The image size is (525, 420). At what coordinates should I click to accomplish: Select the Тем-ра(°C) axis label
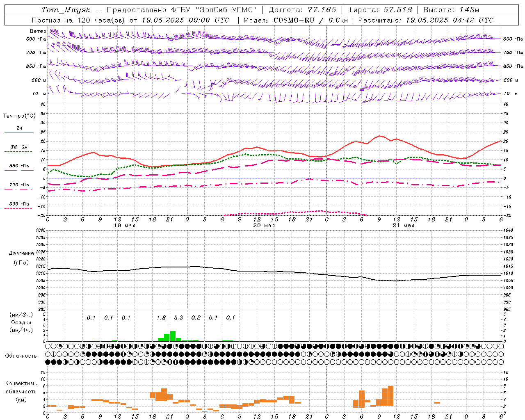pyautogui.click(x=19, y=116)
